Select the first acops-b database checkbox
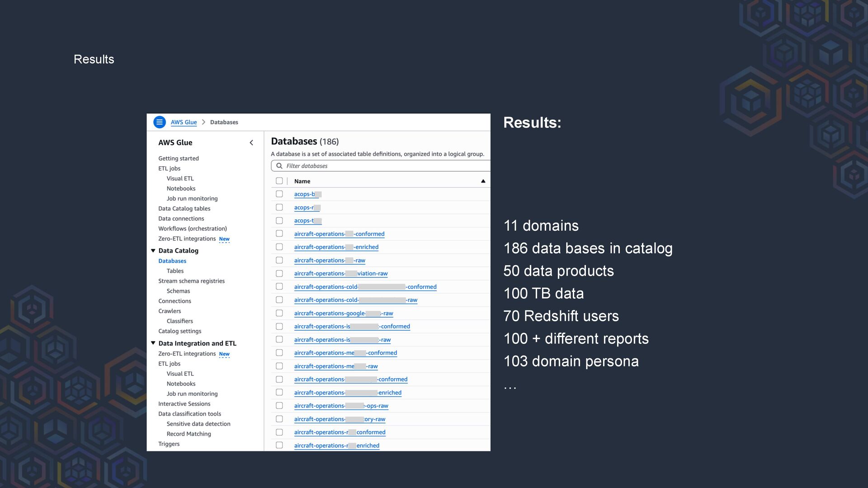Screen dimensions: 868x488 [279, 194]
